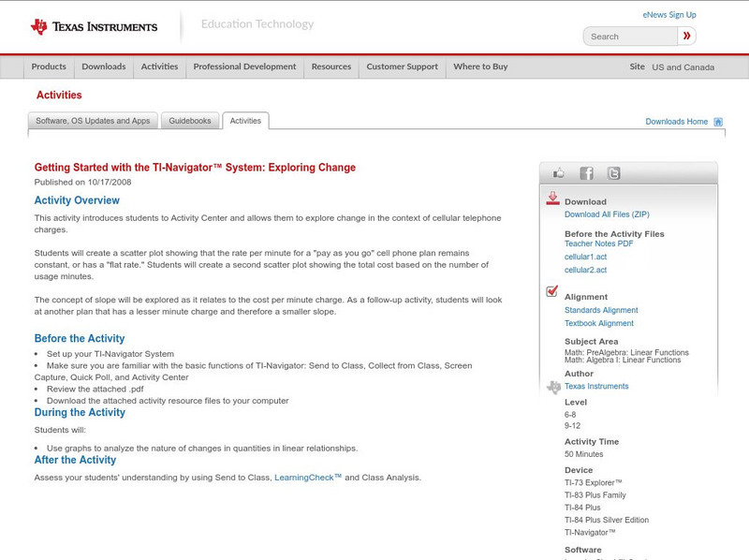749x560 pixels.
Task: Open the Products menu
Action: pos(49,66)
